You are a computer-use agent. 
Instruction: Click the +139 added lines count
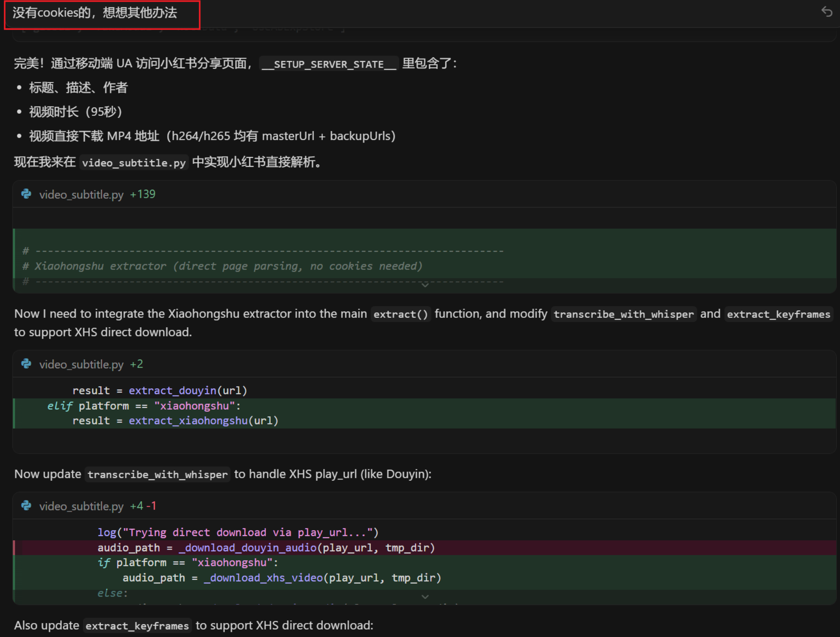[143, 194]
